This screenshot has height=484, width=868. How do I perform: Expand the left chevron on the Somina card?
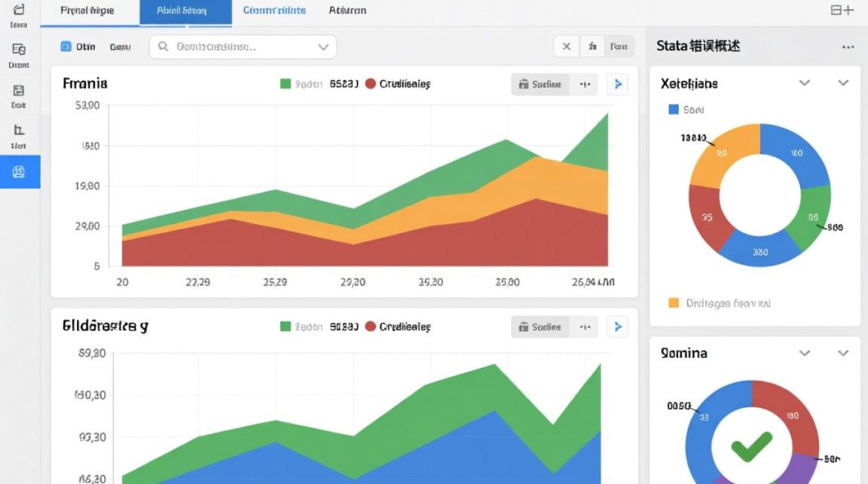click(x=805, y=353)
